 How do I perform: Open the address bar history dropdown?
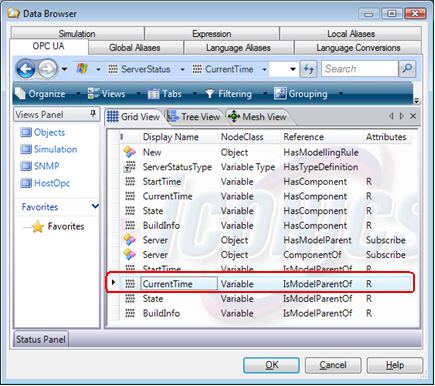click(x=293, y=69)
